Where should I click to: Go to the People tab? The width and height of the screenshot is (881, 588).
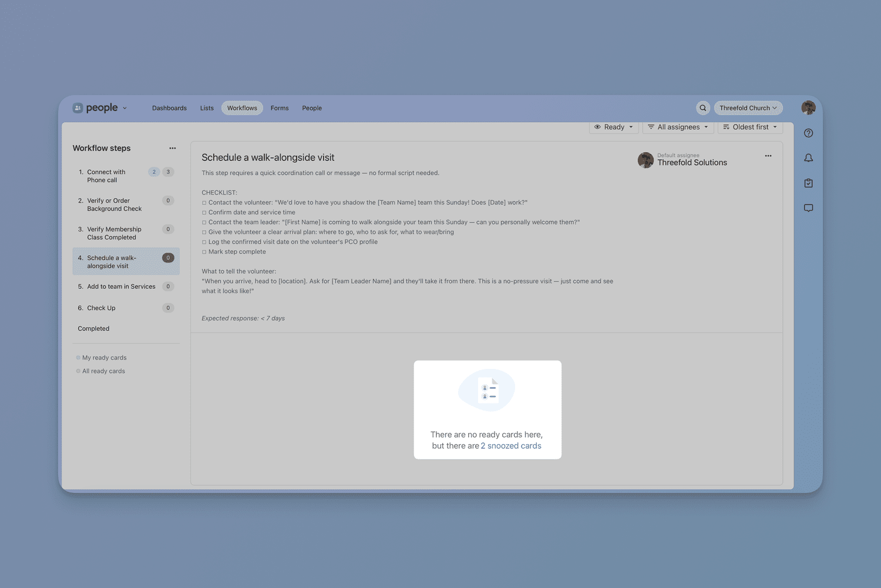pyautogui.click(x=312, y=108)
